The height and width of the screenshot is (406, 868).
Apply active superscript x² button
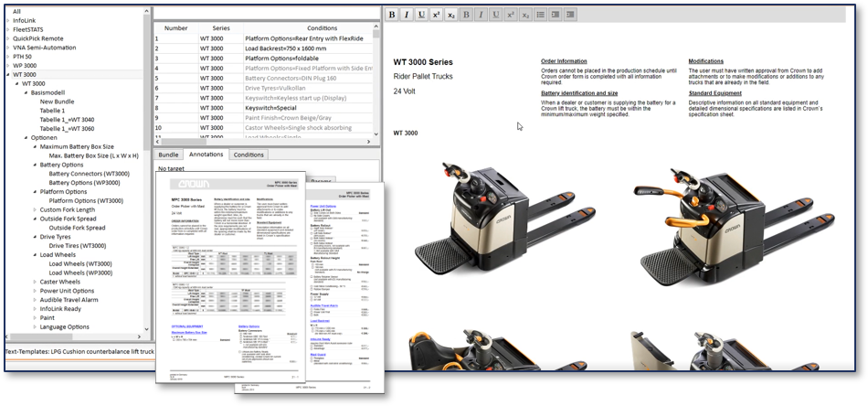(437, 15)
